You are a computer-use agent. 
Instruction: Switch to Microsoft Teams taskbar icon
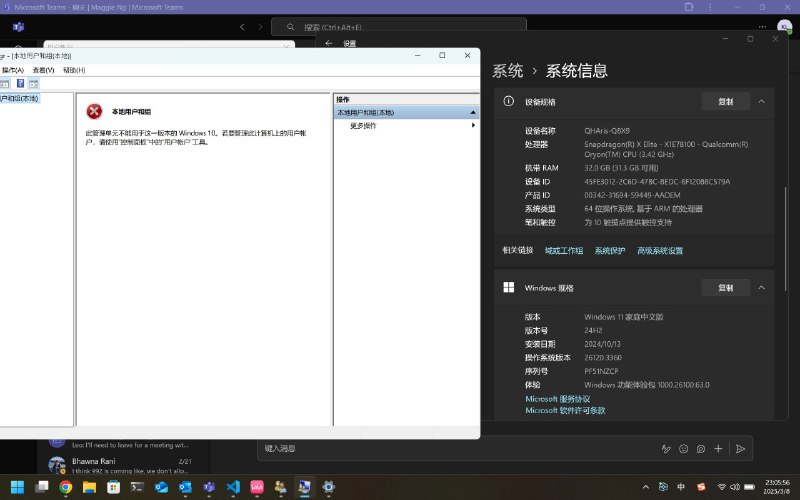[209, 487]
